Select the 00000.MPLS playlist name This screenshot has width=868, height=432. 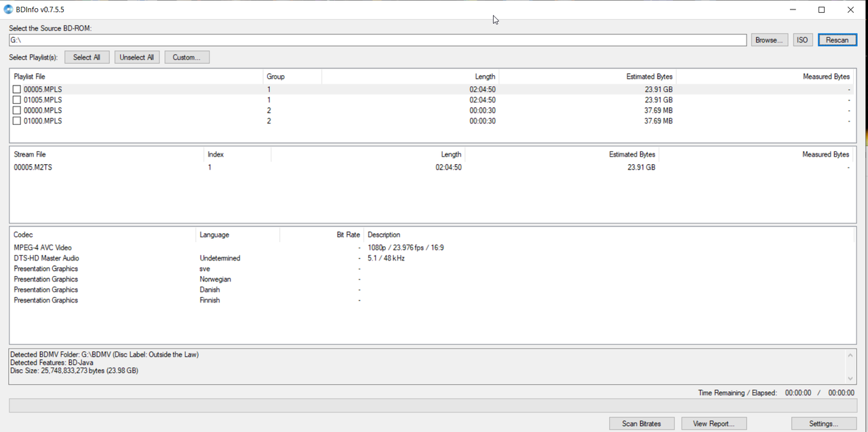click(x=43, y=111)
